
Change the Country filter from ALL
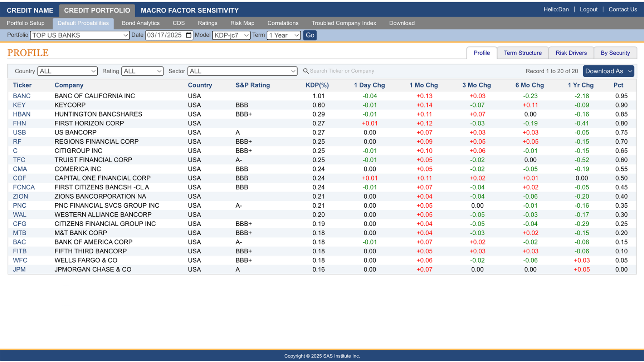click(x=93, y=71)
